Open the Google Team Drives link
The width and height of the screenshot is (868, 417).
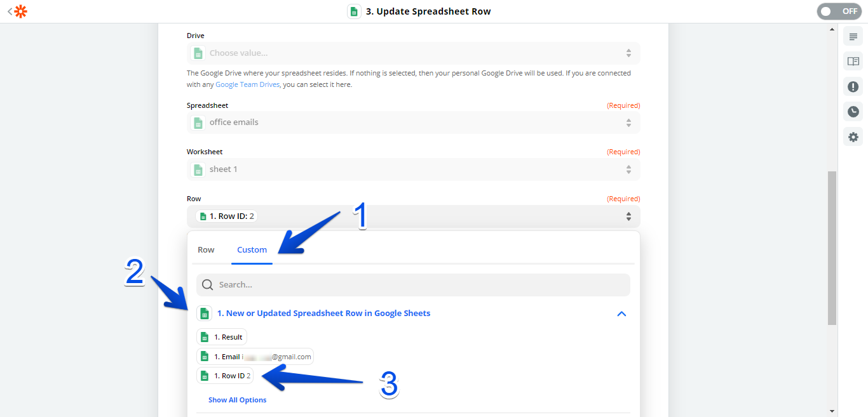pyautogui.click(x=247, y=84)
